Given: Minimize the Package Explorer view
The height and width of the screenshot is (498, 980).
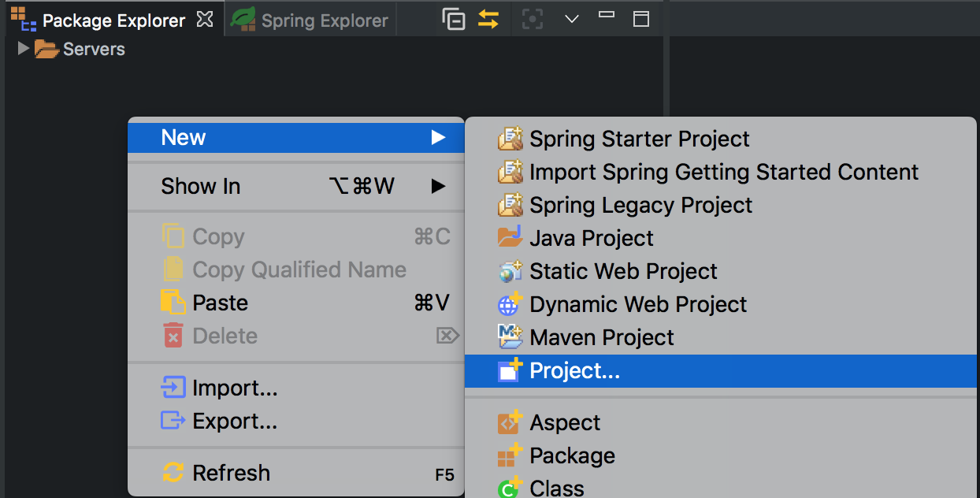Looking at the screenshot, I should [x=607, y=16].
